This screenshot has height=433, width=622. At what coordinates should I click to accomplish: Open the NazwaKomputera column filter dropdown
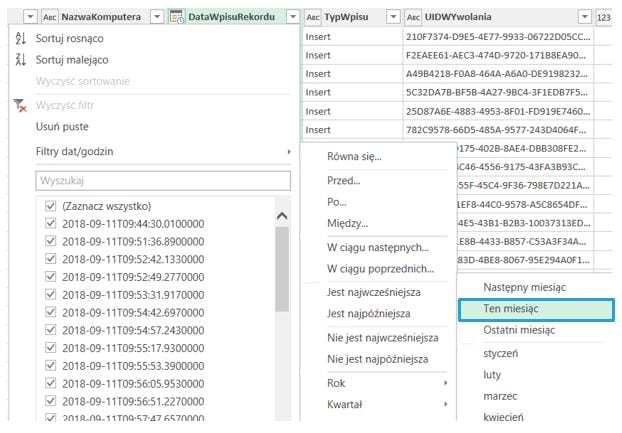(156, 17)
